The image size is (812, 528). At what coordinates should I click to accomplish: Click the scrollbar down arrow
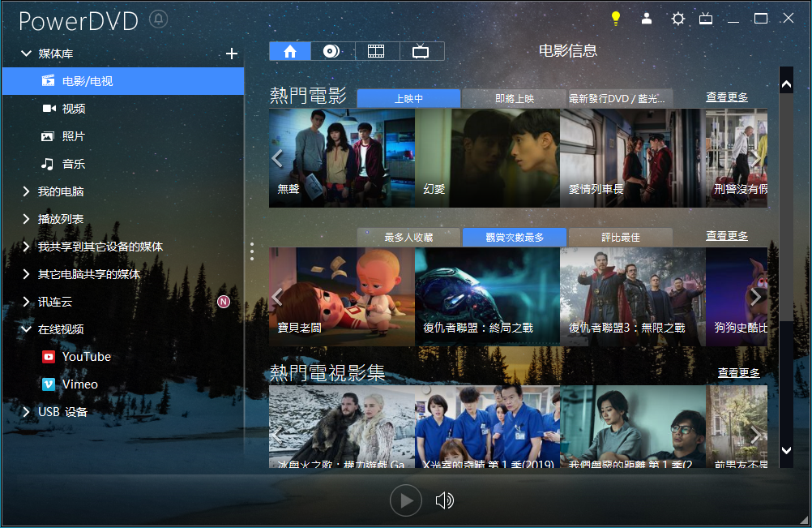pos(786,450)
